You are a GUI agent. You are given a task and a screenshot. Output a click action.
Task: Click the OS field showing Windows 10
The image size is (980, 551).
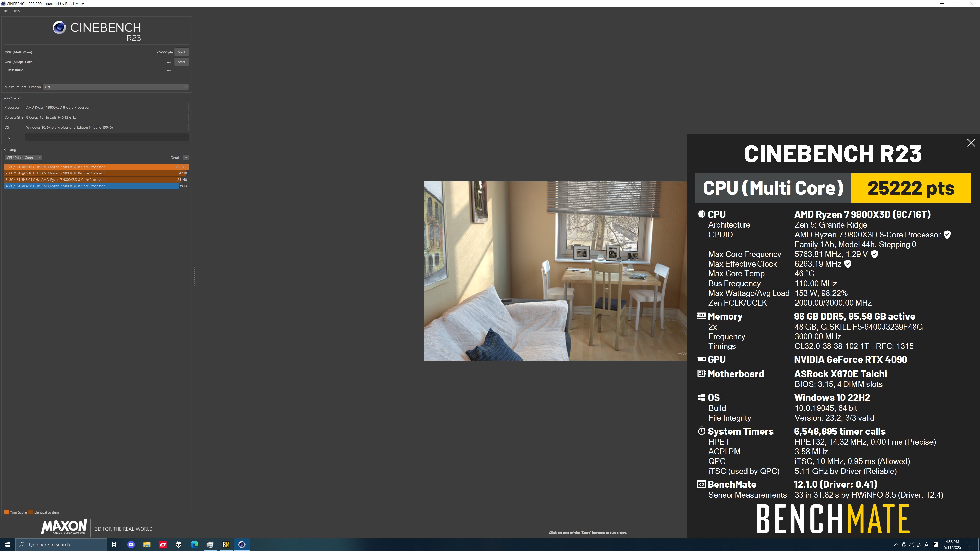[x=107, y=127]
